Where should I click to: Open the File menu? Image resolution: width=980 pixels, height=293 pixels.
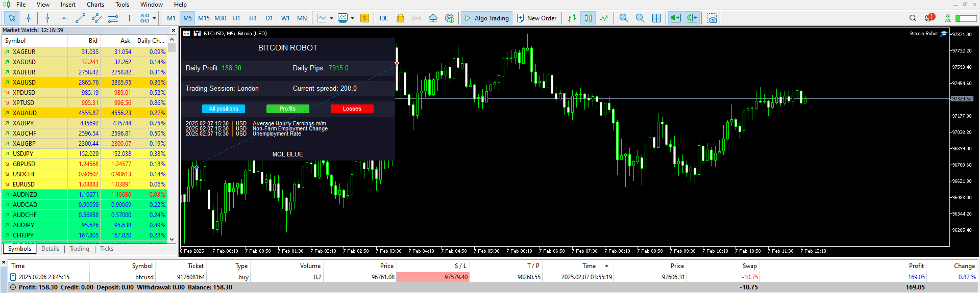pos(21,5)
